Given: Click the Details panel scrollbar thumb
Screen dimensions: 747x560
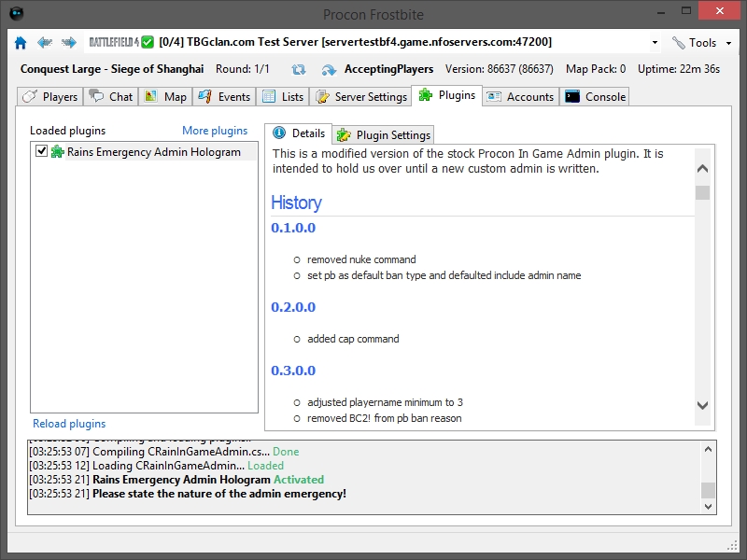Looking at the screenshot, I should click(x=702, y=193).
